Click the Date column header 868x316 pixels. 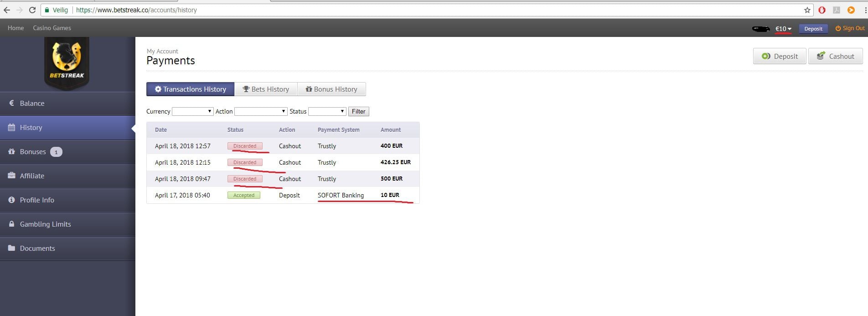[160, 130]
